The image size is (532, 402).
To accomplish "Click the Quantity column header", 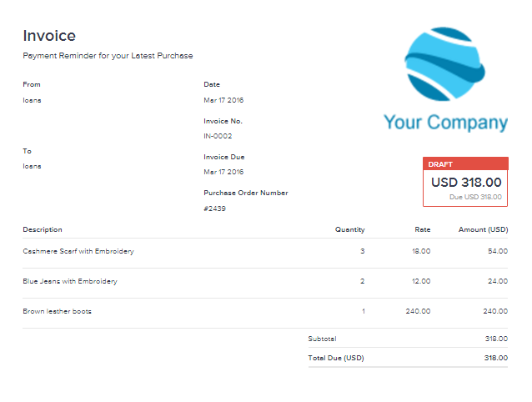I will (x=350, y=229).
